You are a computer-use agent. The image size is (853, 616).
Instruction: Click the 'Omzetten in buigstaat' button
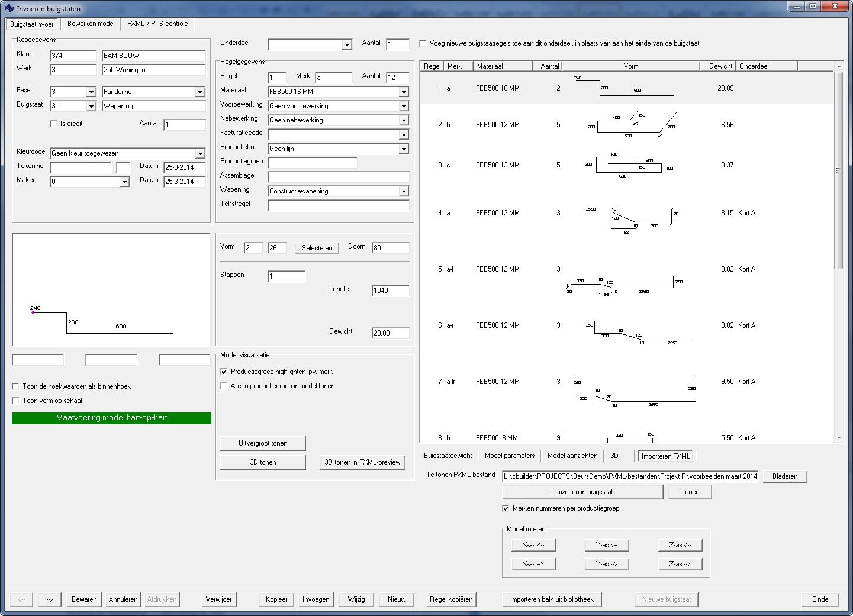point(582,492)
